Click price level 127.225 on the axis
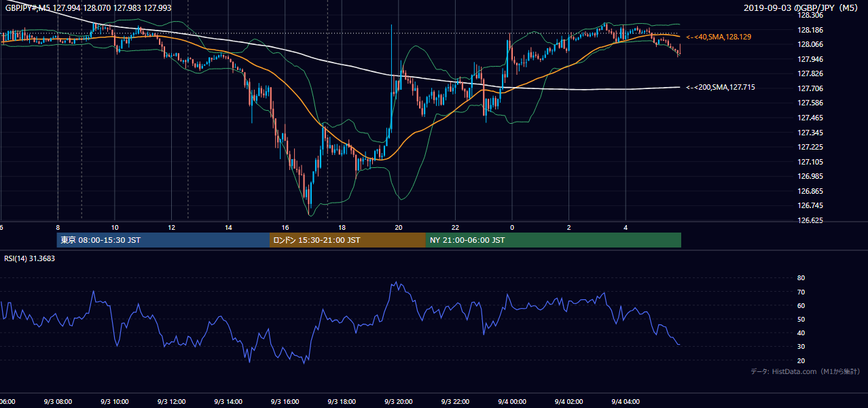Image resolution: width=868 pixels, height=408 pixels. (810, 147)
